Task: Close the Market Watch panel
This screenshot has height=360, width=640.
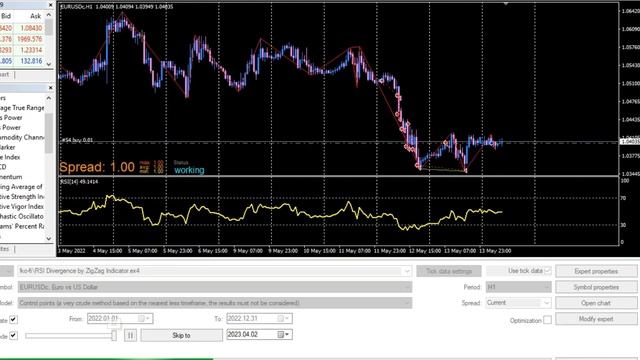Action: click(50, 5)
